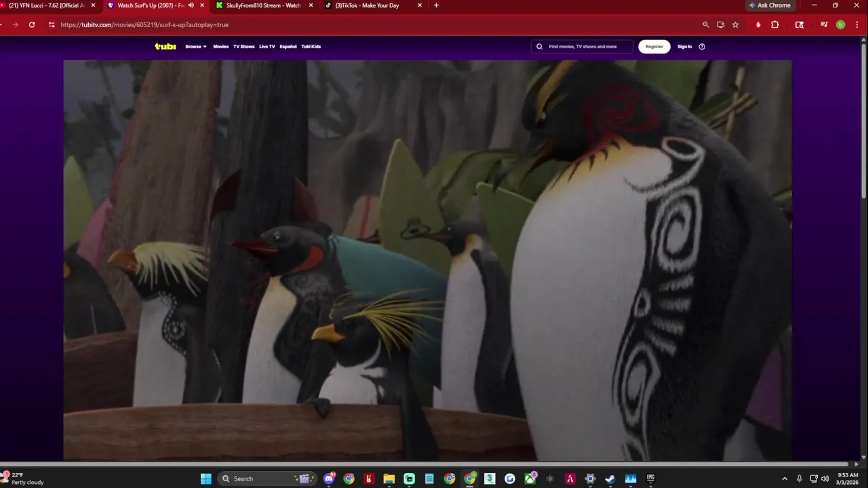The height and width of the screenshot is (488, 868).
Task: Open File Explorer from the taskbar
Action: pos(389,479)
